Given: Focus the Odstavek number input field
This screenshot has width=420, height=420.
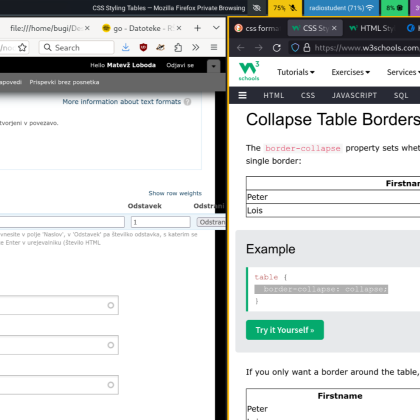Looking at the screenshot, I should pyautogui.click(x=161, y=222).
